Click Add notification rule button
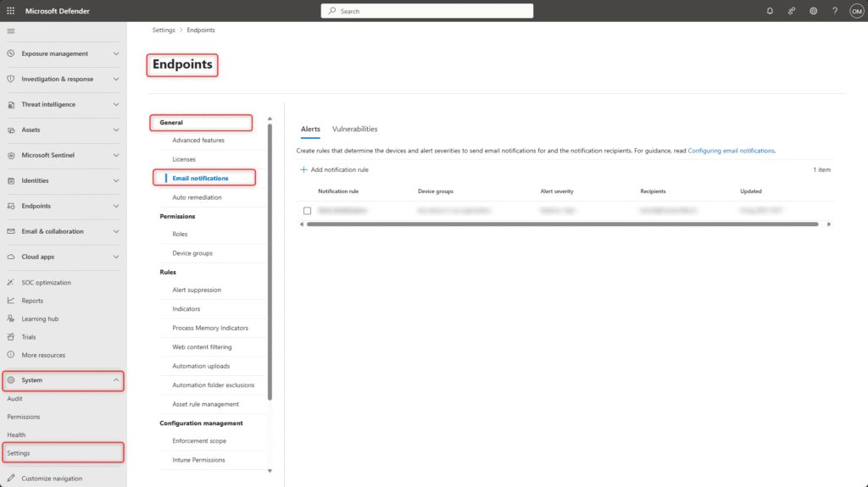The height and width of the screenshot is (487, 868). (x=335, y=169)
